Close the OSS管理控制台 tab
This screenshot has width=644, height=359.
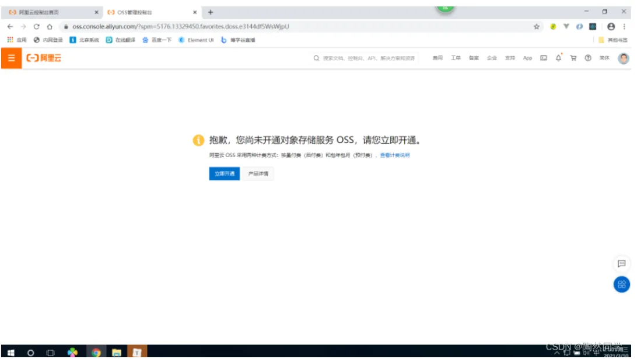click(x=195, y=12)
